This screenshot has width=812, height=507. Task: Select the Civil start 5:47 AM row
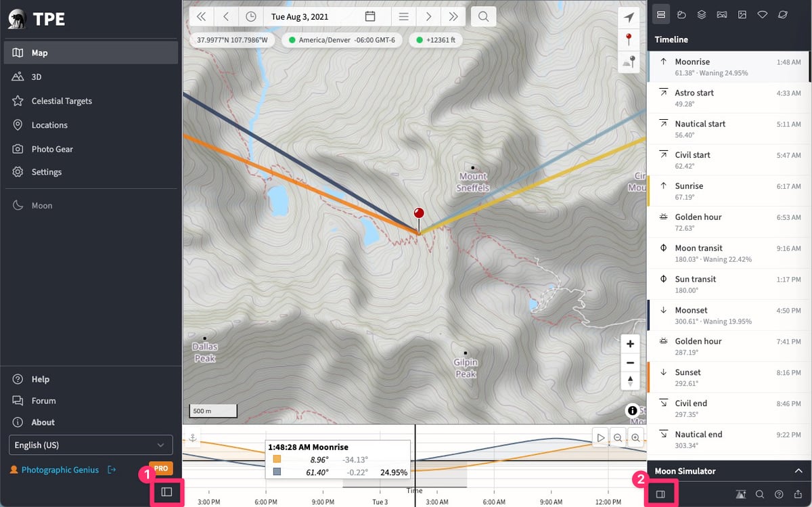point(728,160)
